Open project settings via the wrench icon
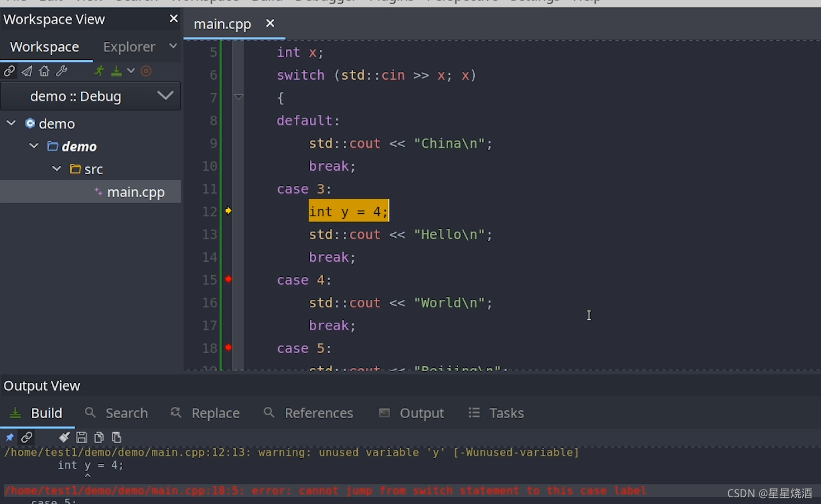Viewport: 821px width, 504px height. coord(62,71)
